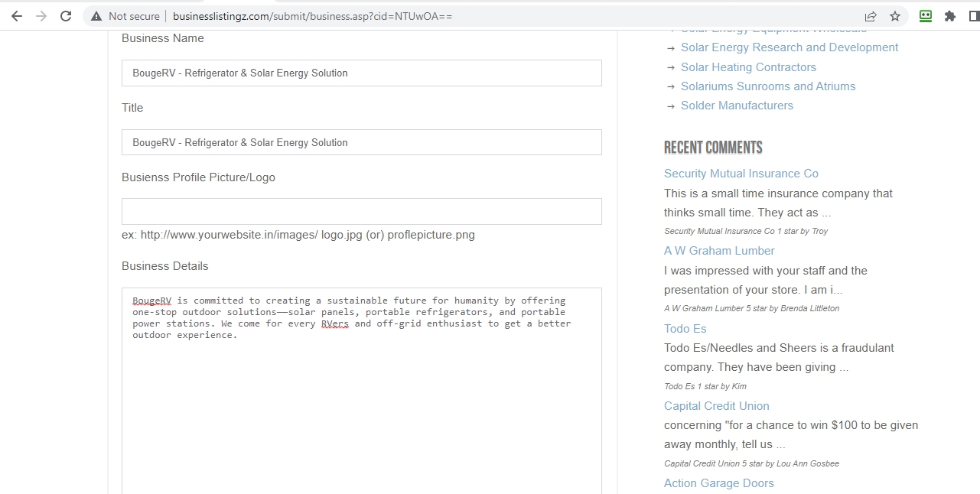Image resolution: width=980 pixels, height=494 pixels.
Task: Click the Not secure warning icon
Action: 96,16
